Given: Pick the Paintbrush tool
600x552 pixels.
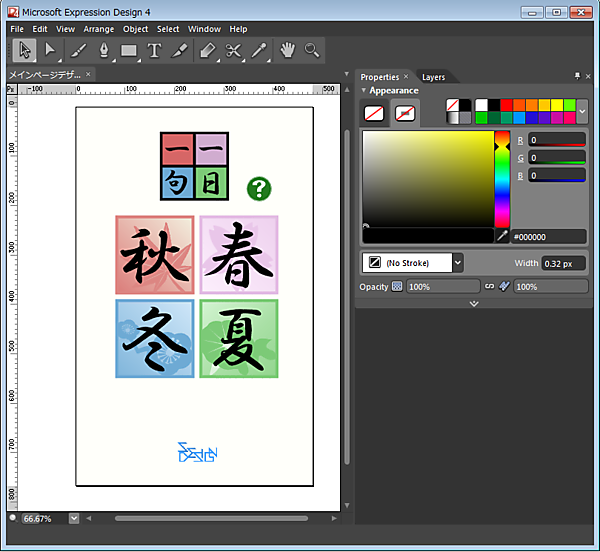Looking at the screenshot, I should (x=76, y=50).
